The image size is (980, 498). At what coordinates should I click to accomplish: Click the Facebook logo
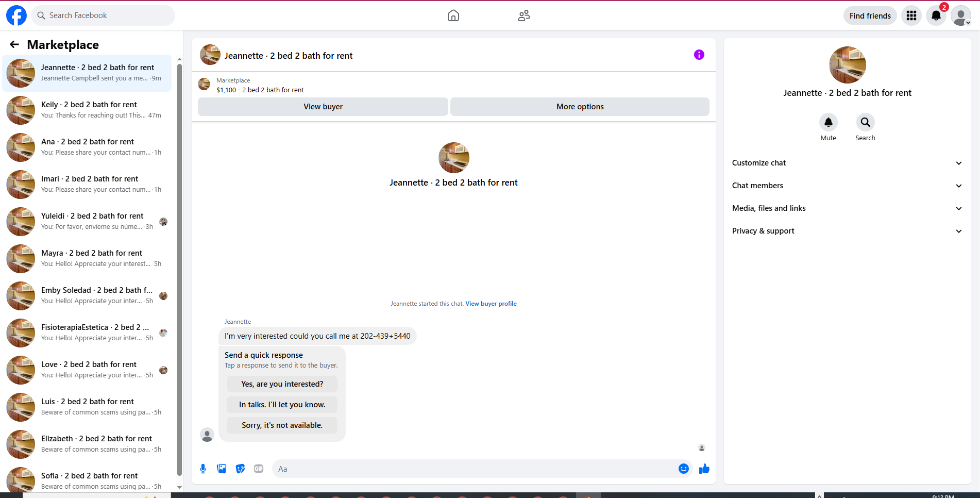pos(16,15)
